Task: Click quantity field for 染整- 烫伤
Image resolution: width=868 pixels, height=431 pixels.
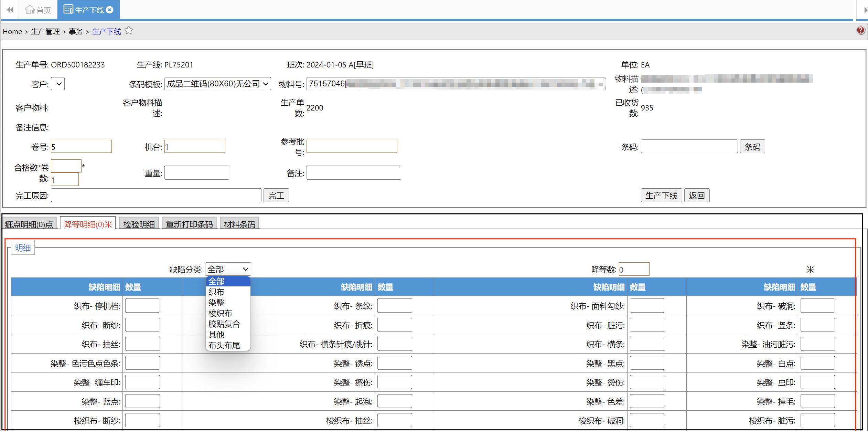Action: pos(647,382)
